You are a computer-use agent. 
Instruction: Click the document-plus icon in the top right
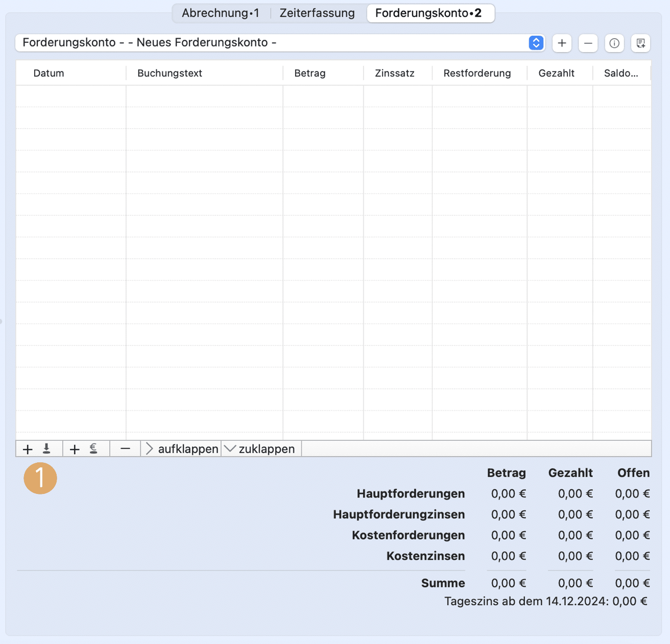(x=641, y=43)
